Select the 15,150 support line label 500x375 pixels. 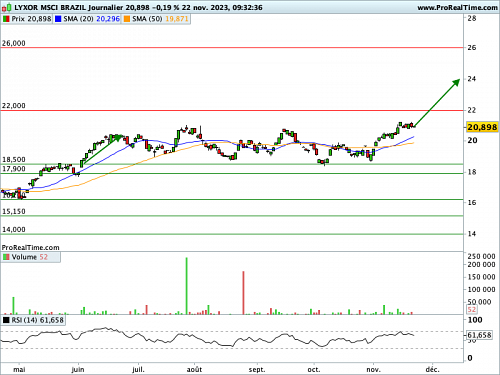(x=14, y=211)
